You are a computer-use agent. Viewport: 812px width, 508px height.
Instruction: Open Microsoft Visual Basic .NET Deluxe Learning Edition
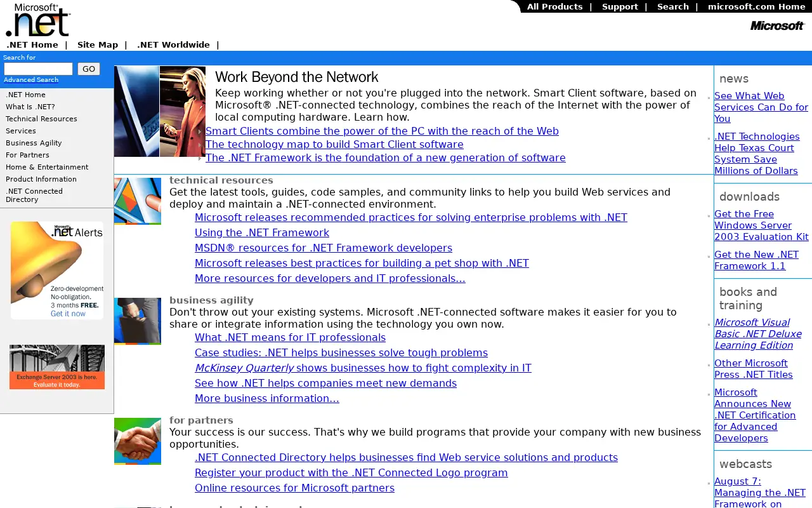click(758, 334)
